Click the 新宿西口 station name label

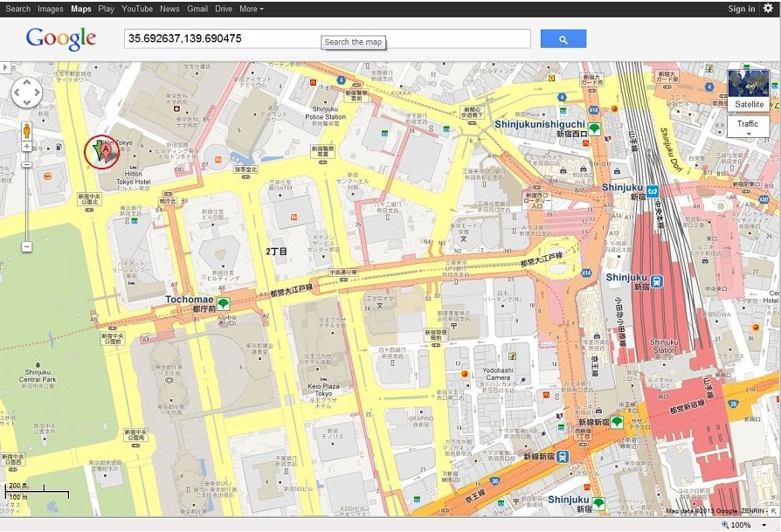571,134
